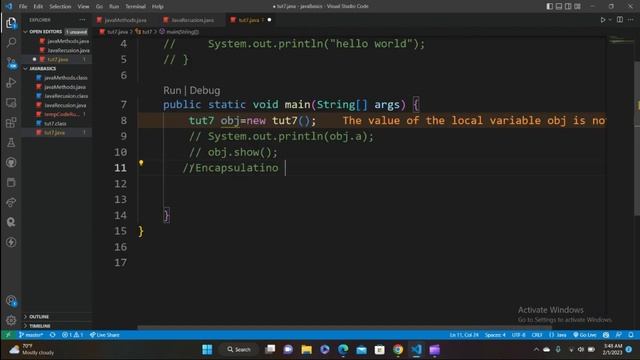Viewport: 640px width, 360px height.
Task: Open the Manage gear in the activity bar
Action: (11, 320)
